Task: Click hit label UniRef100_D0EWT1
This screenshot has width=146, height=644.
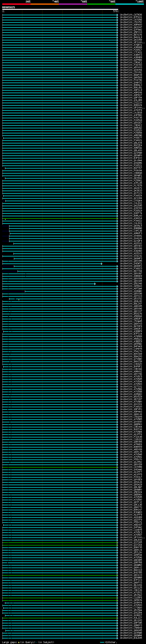Action: pos(131,263)
